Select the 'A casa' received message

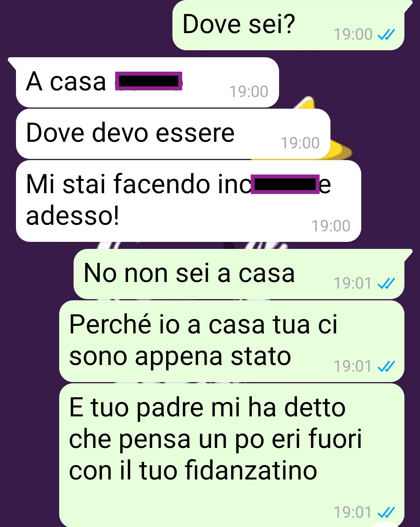(148, 82)
